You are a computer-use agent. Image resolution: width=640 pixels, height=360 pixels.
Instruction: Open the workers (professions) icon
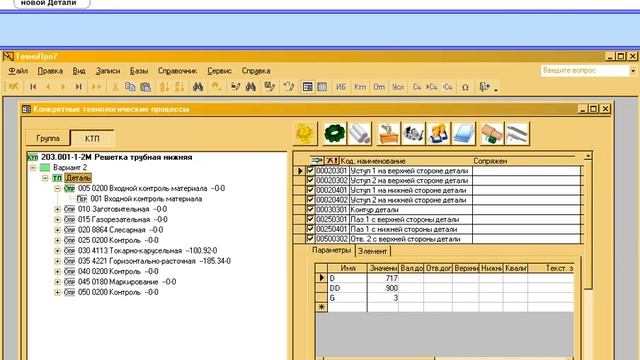coord(438,133)
